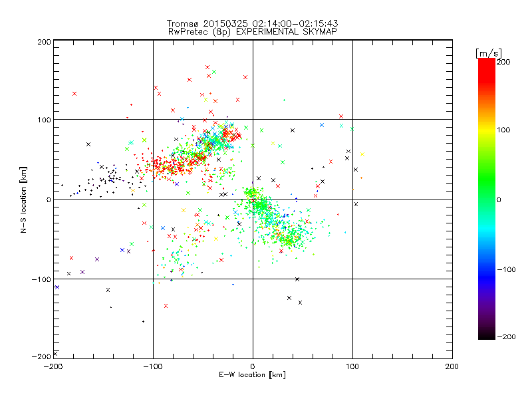Screen dimensions: 532x399
Task: Click the colorbar tick label "-200"
Action: coord(506,337)
